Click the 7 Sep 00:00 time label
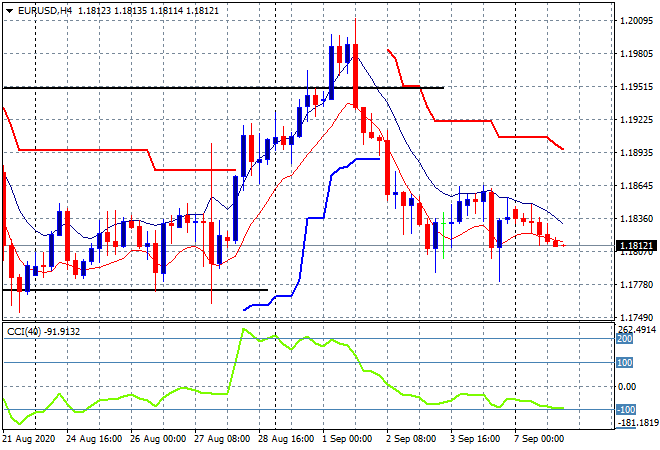The height and width of the screenshot is (450, 660). (539, 439)
